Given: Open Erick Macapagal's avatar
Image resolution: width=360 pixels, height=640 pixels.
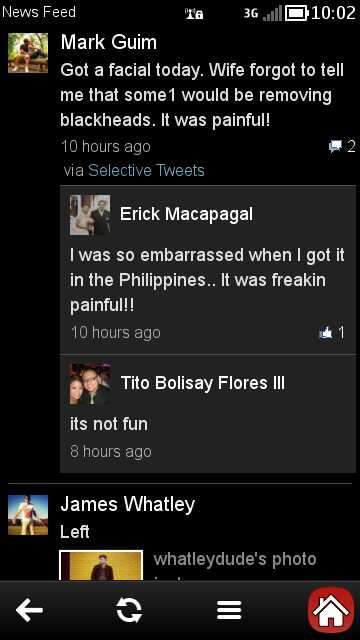Looking at the screenshot, I should pyautogui.click(x=90, y=215).
